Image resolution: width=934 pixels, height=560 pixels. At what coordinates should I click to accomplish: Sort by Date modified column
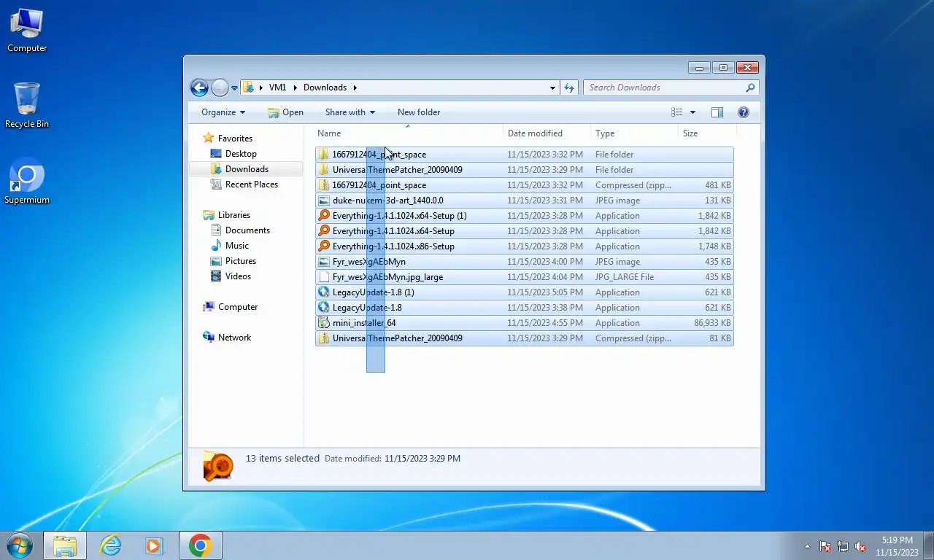coord(547,133)
